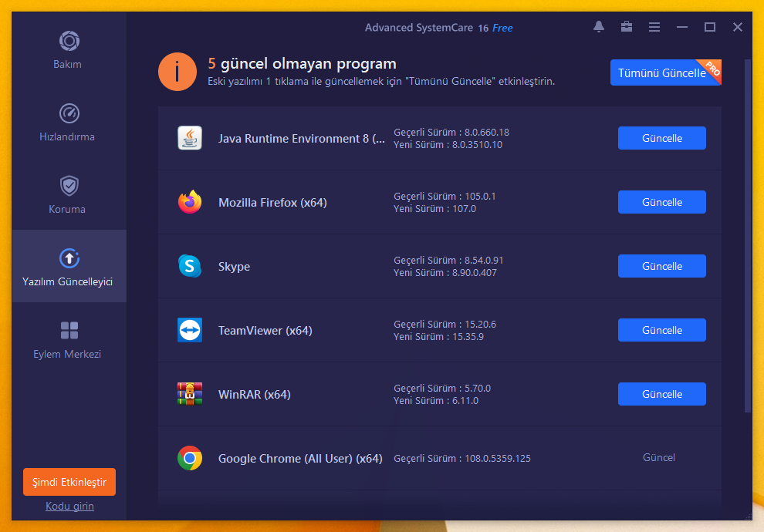Click 'Yeni Sürüm : 107.0' for Firefox
764x532 pixels.
tap(434, 209)
